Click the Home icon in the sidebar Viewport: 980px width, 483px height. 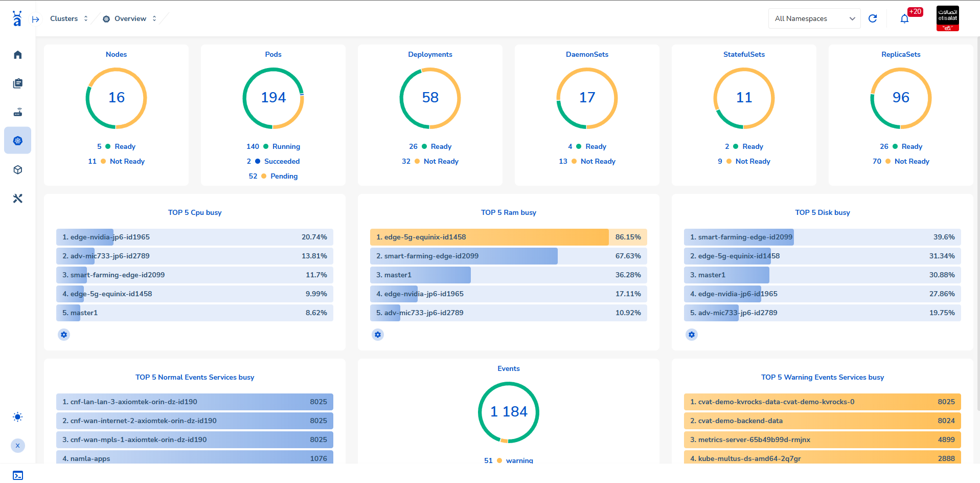[x=18, y=55]
